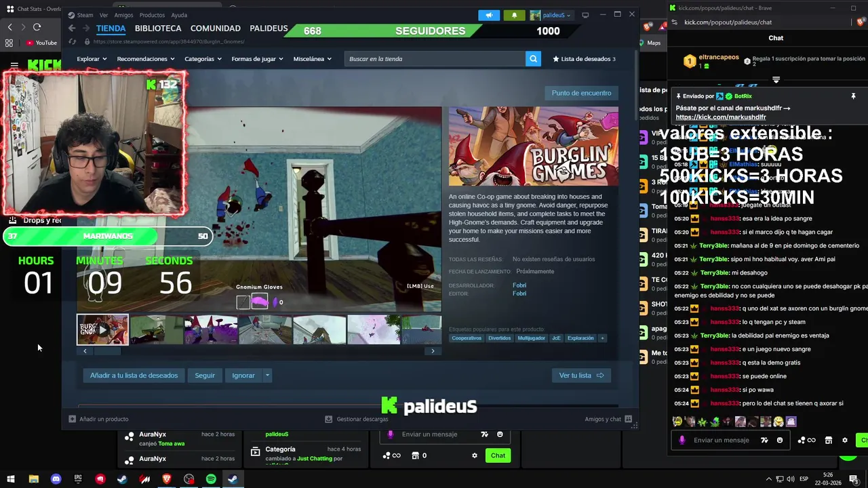
Task: Open the shop icon in popout chat
Action: tap(828, 441)
